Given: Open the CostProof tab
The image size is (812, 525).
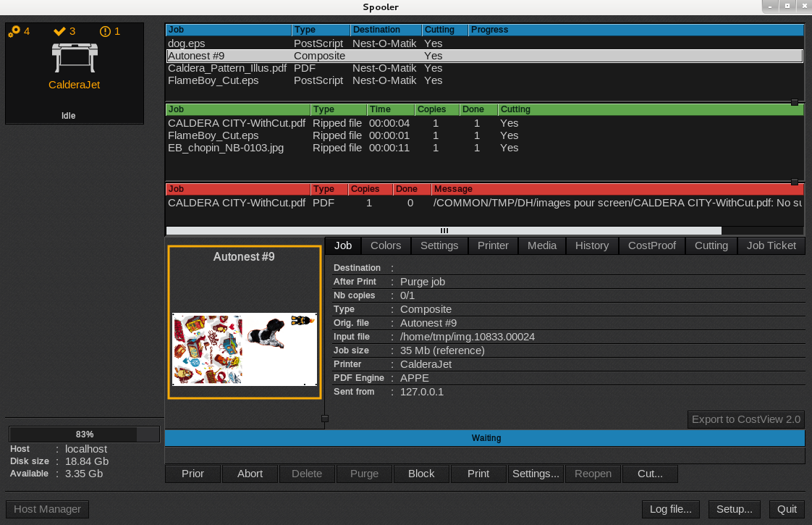Looking at the screenshot, I should click(x=651, y=245).
